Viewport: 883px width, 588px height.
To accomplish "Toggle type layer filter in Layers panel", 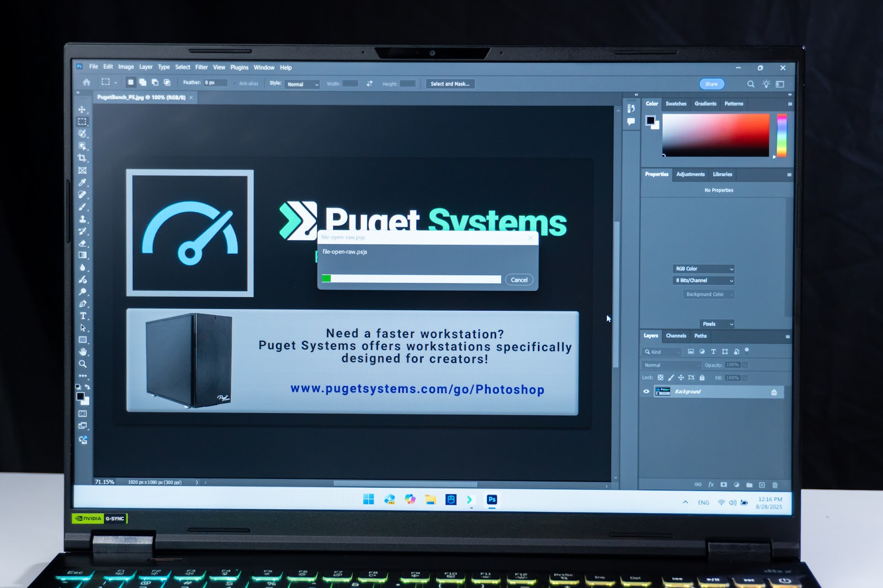I will pos(713,351).
